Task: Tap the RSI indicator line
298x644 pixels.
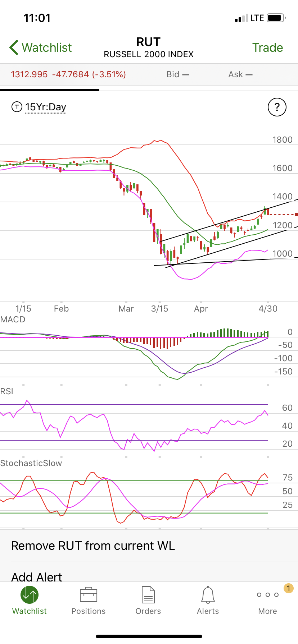Action: pos(134,426)
